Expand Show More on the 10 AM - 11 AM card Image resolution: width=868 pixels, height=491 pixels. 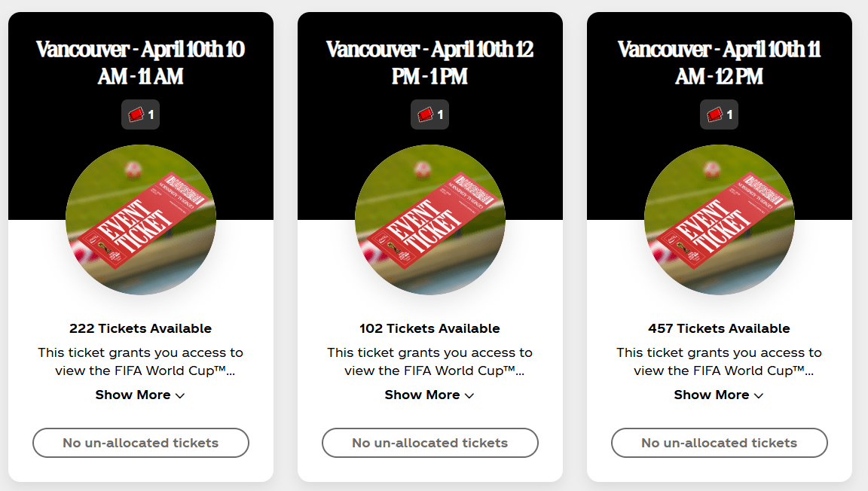[140, 395]
